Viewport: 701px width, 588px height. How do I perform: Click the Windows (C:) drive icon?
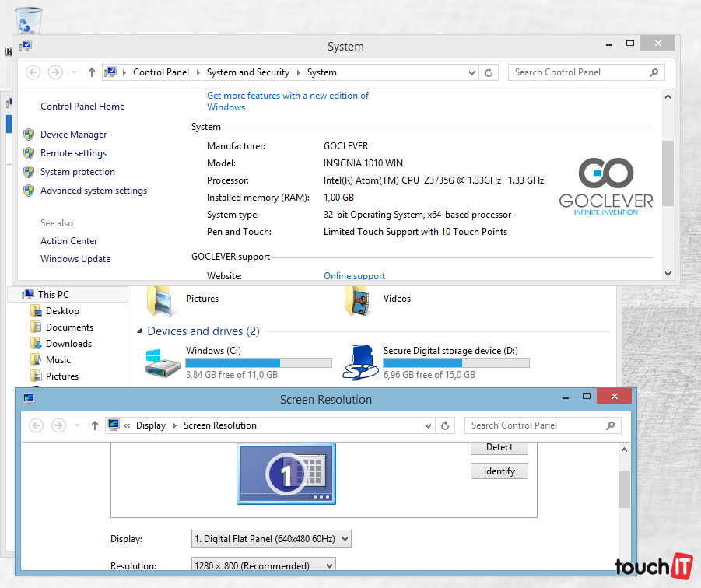pos(163,362)
